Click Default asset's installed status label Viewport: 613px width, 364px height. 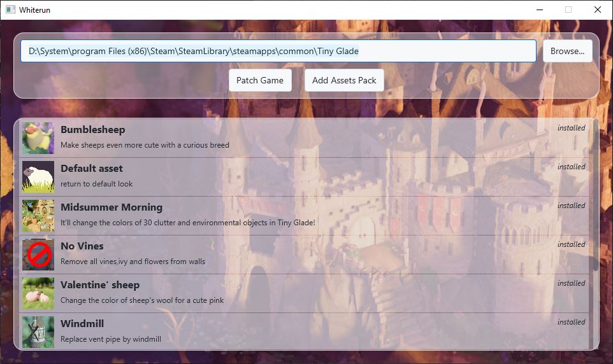(571, 167)
